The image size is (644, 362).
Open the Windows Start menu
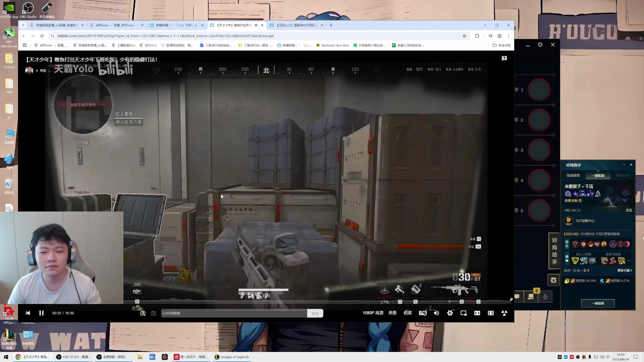point(6,357)
